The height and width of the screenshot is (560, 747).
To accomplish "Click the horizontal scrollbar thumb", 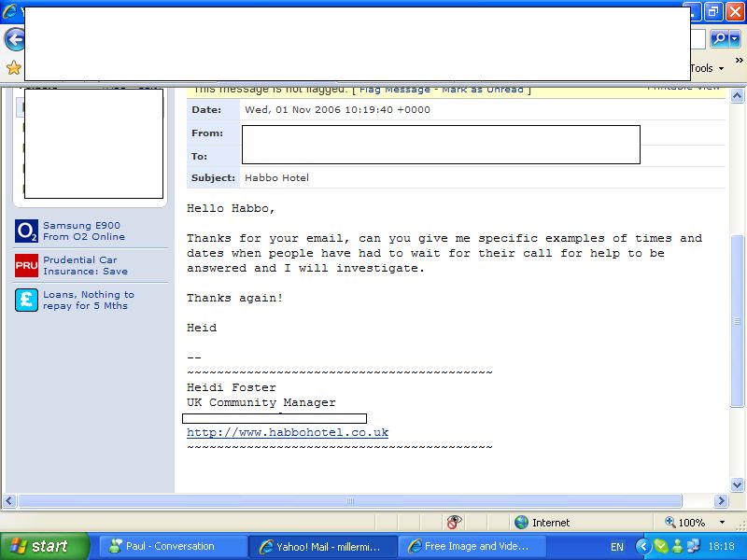I will pyautogui.click(x=350, y=501).
